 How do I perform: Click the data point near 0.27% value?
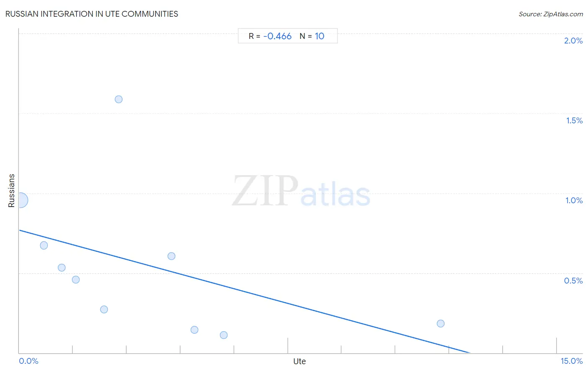coord(104,309)
